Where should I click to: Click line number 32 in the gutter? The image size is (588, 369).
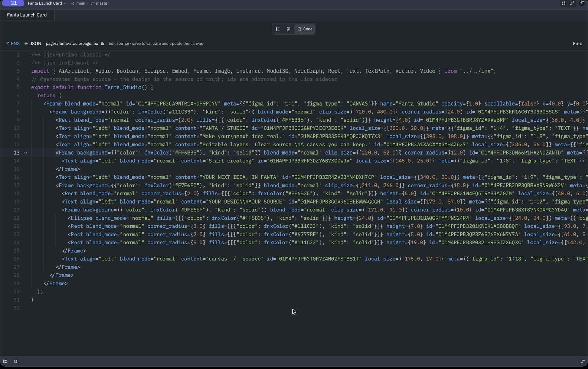(x=17, y=308)
